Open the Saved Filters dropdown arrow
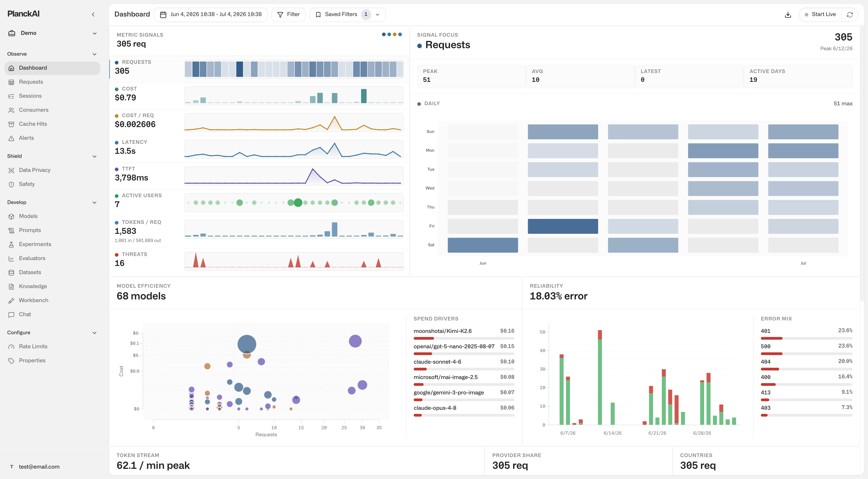868x479 pixels. [377, 14]
